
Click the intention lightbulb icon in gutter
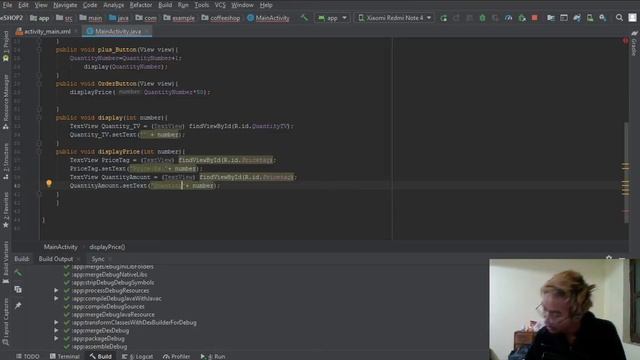point(49,184)
